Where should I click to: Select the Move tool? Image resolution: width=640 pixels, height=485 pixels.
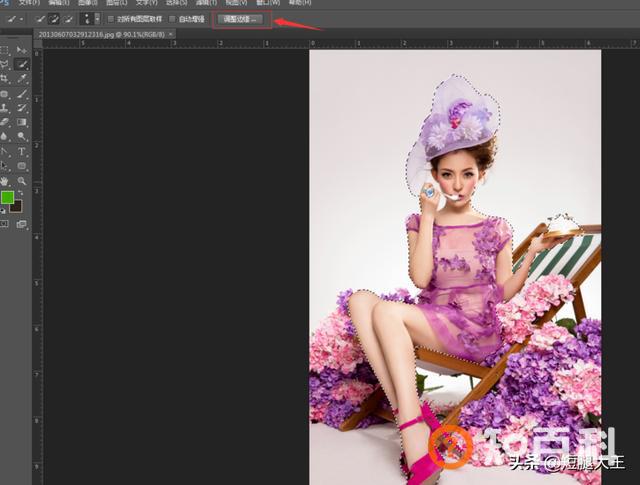(22, 50)
